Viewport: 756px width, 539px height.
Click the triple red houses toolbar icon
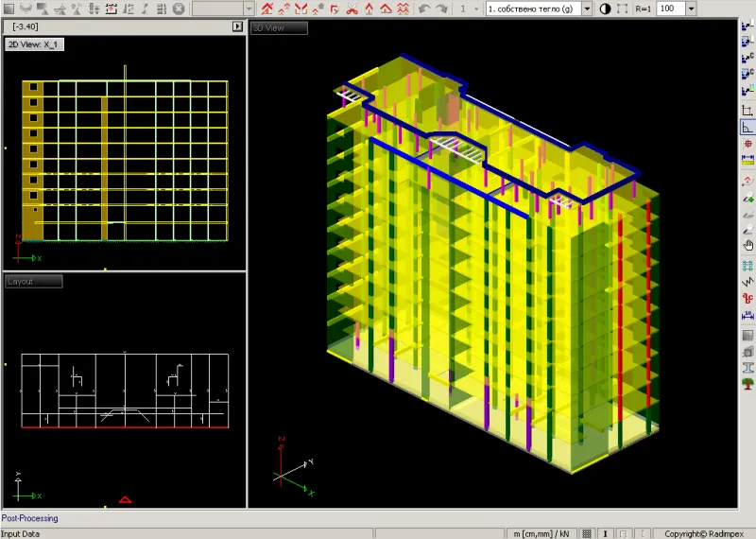404,9
